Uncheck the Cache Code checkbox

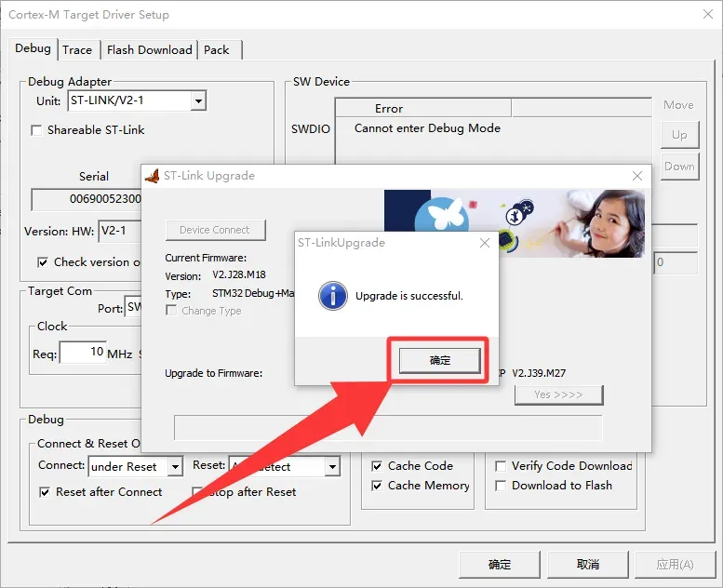[377, 466]
